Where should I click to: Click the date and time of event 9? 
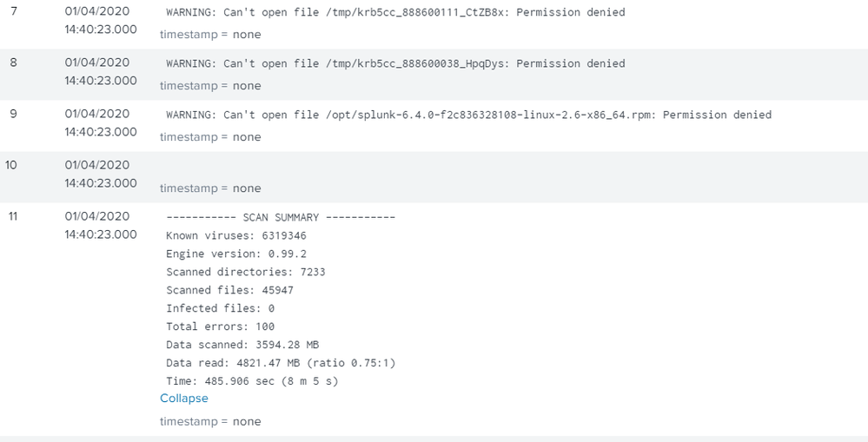(x=100, y=122)
